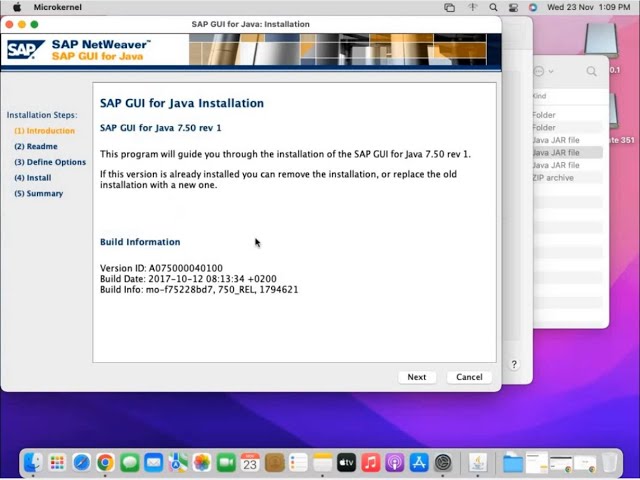This screenshot has height=480, width=640.
Task: Open Apple TV from the Dock
Action: tap(347, 463)
